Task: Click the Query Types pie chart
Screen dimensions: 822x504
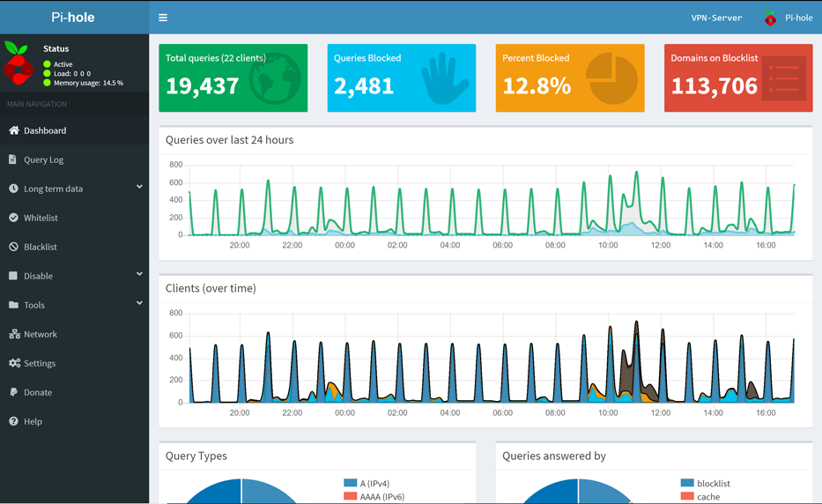Action: point(241,493)
